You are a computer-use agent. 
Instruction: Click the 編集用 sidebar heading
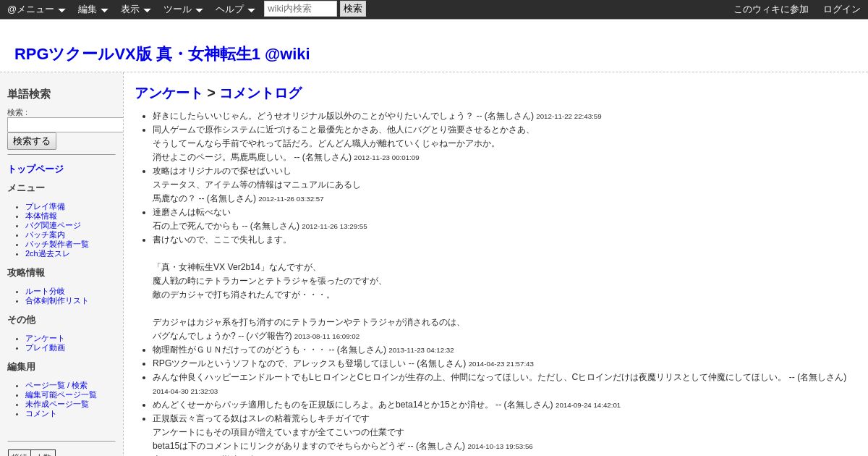[x=22, y=367]
